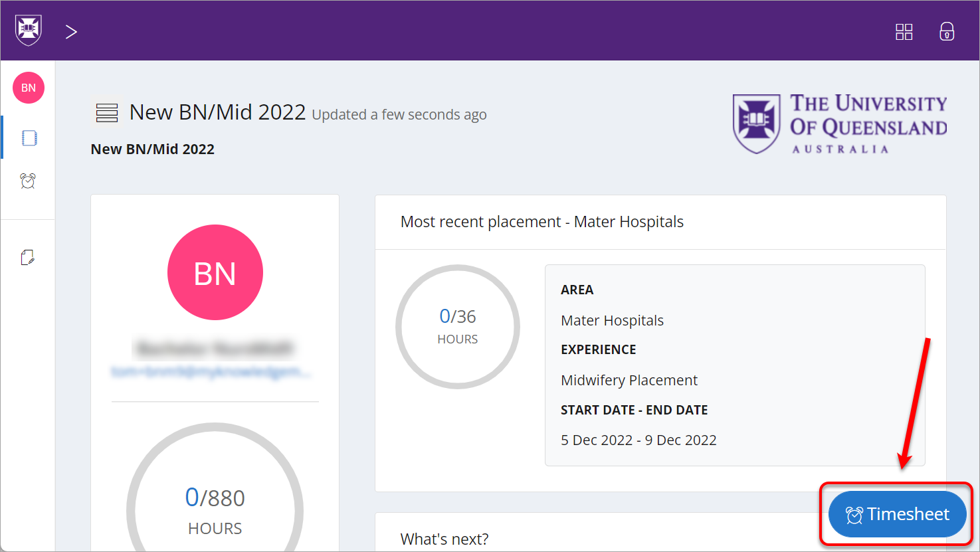
Task: Expand the sidebar with the chevron arrow
Action: (x=71, y=32)
